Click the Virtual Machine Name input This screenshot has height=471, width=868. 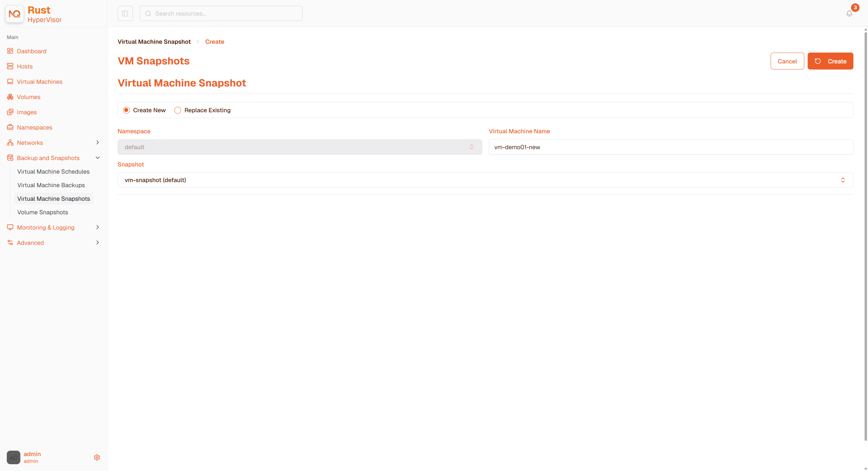[x=671, y=147]
